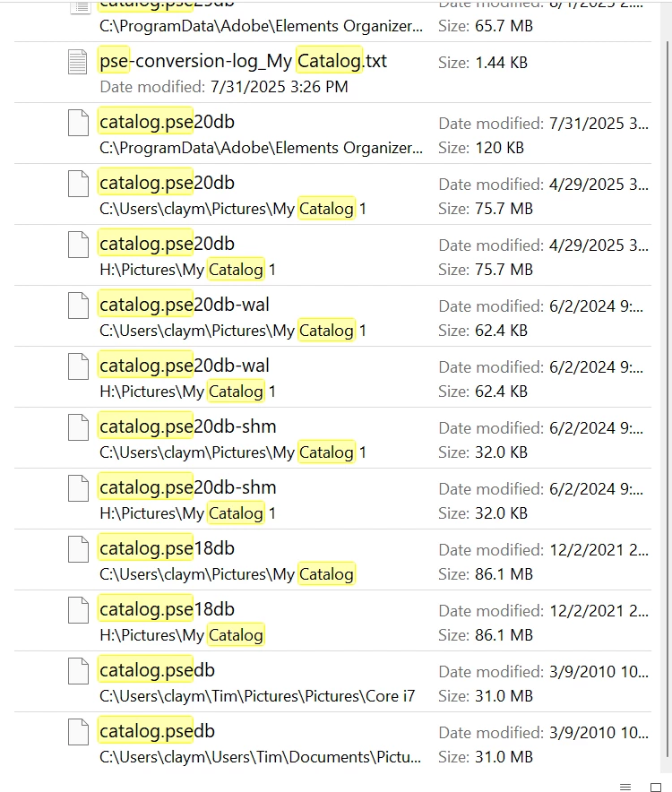Click ProgramData path under the 120 KB catalog.pse20db
672x792 pixels.
point(262,148)
